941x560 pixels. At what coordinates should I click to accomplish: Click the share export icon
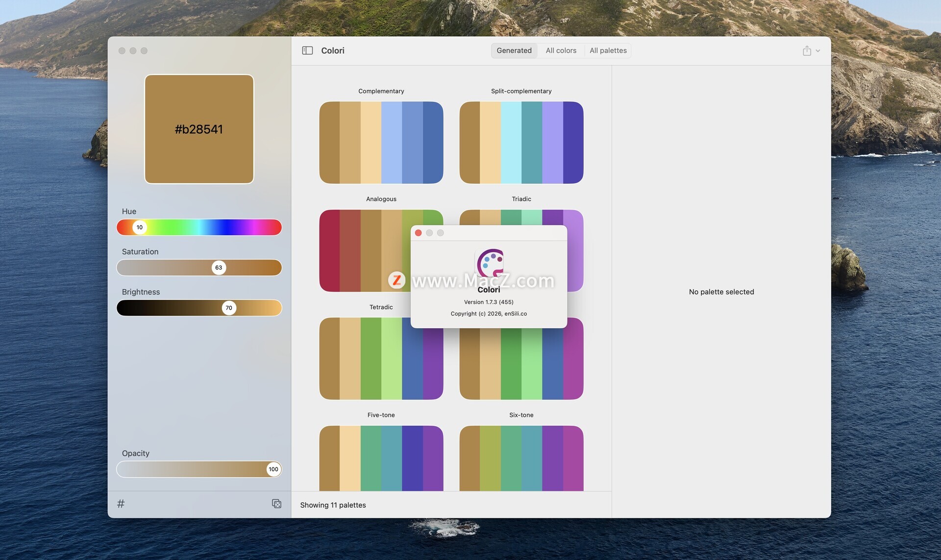(x=807, y=50)
